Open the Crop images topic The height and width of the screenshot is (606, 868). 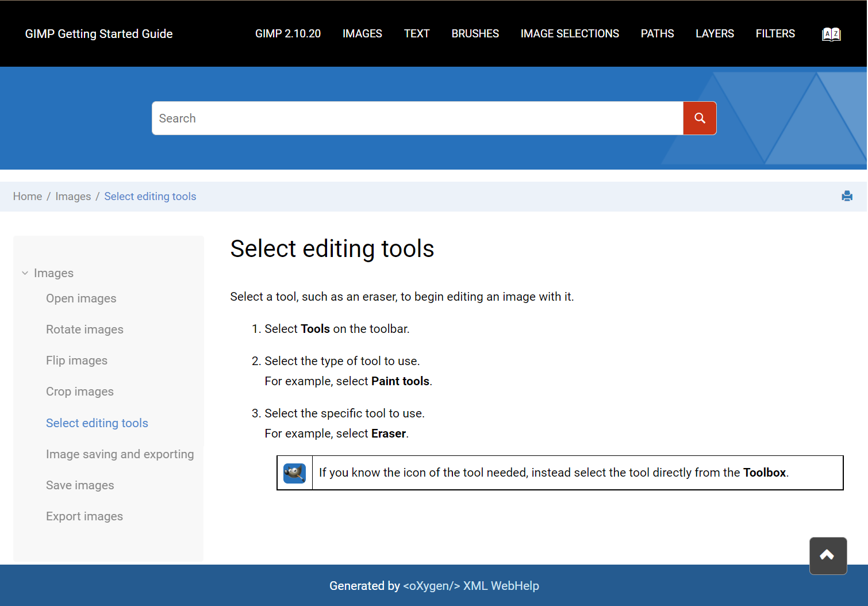point(80,392)
